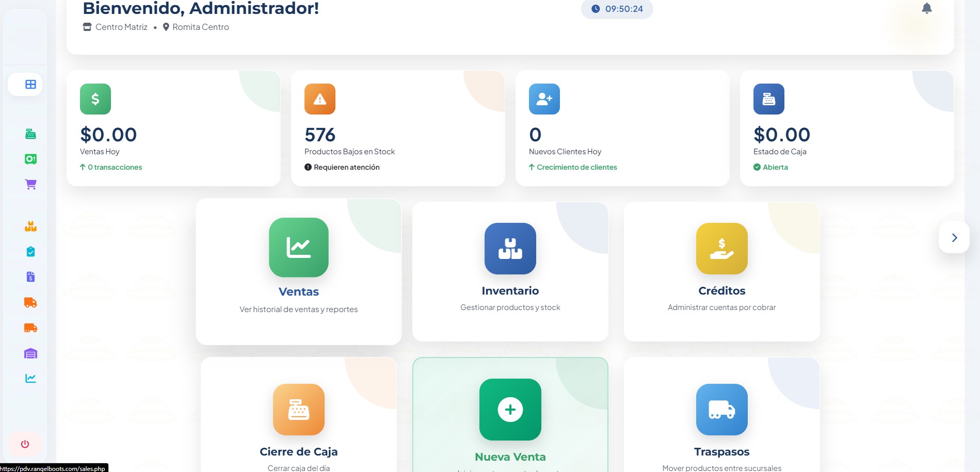Image resolution: width=980 pixels, height=472 pixels.
Task: Open the purple warehouse sidebar icon
Action: (x=30, y=353)
